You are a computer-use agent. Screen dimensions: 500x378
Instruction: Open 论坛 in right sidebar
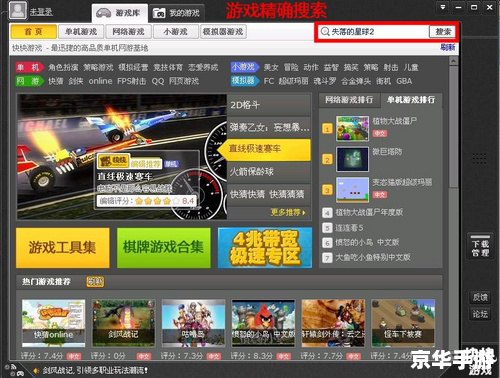coord(480,314)
